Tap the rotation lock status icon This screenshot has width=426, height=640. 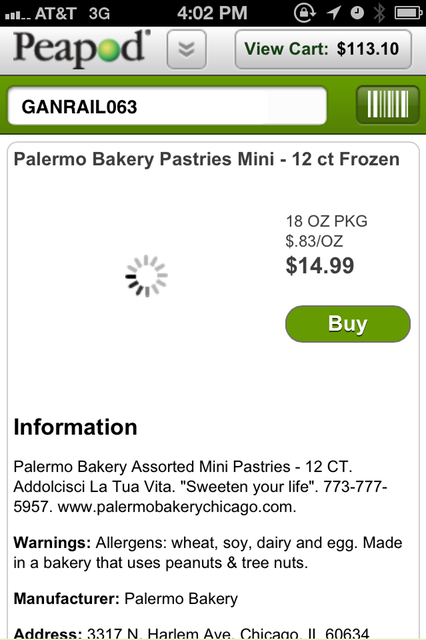[x=304, y=13]
